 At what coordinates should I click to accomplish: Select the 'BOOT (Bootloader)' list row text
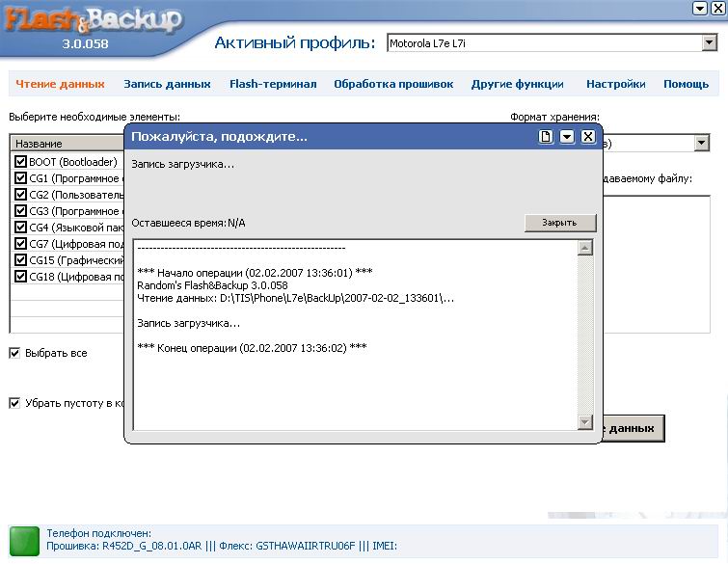click(x=73, y=162)
